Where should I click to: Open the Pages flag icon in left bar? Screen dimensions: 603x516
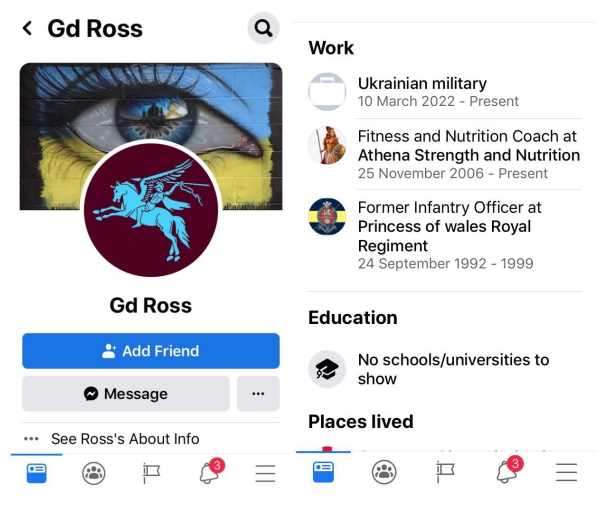[151, 473]
